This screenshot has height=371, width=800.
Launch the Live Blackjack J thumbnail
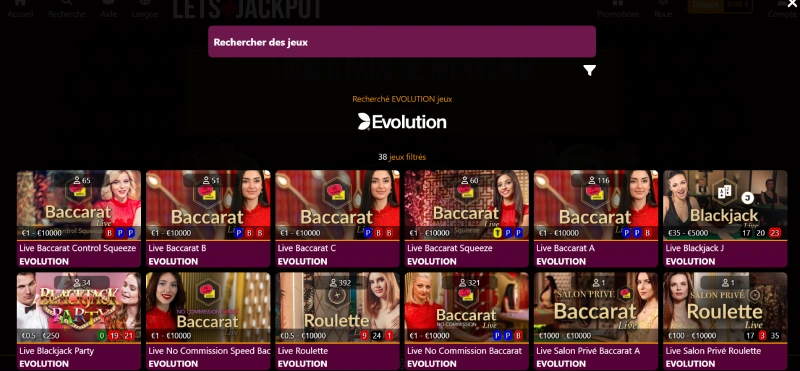pyautogui.click(x=725, y=205)
